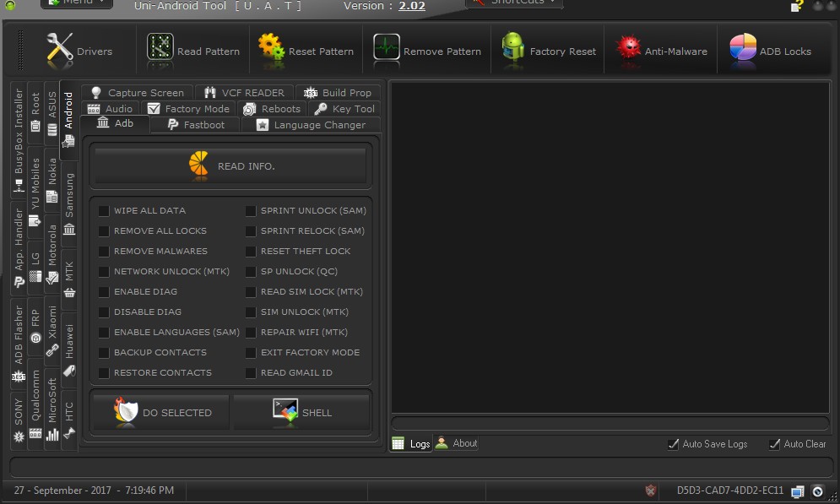Expand the ShortCuts dropdown

pyautogui.click(x=515, y=3)
